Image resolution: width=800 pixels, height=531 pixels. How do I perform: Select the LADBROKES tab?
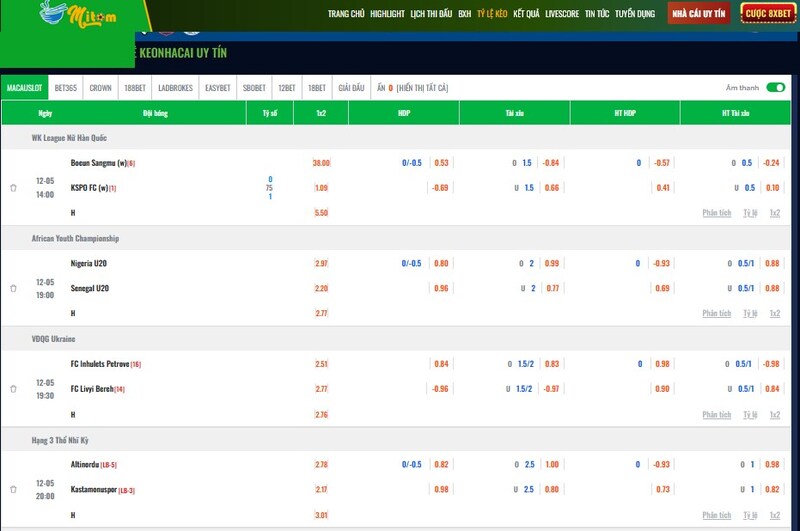click(176, 88)
